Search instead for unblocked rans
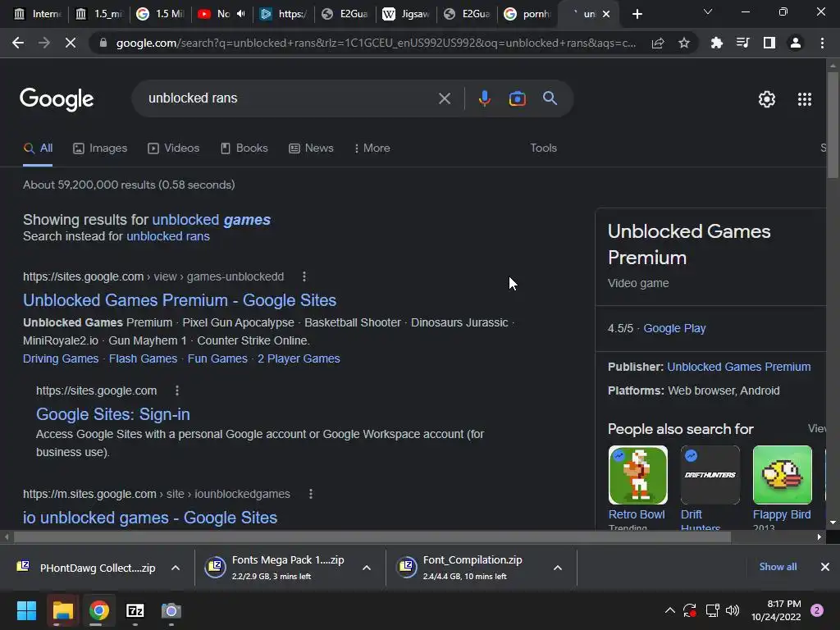Image resolution: width=840 pixels, height=630 pixels. point(168,236)
